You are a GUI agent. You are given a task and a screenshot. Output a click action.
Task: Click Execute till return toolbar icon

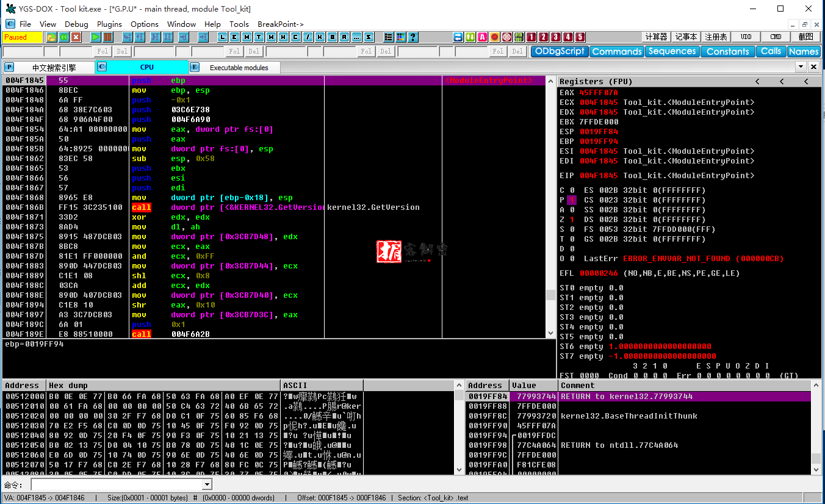(x=183, y=37)
